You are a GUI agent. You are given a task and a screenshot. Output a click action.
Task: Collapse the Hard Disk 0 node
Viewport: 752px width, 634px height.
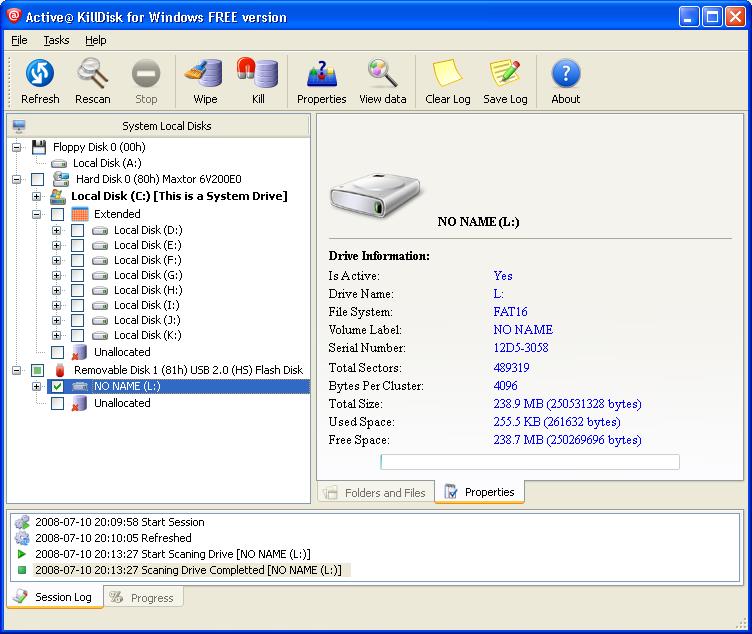[17, 179]
